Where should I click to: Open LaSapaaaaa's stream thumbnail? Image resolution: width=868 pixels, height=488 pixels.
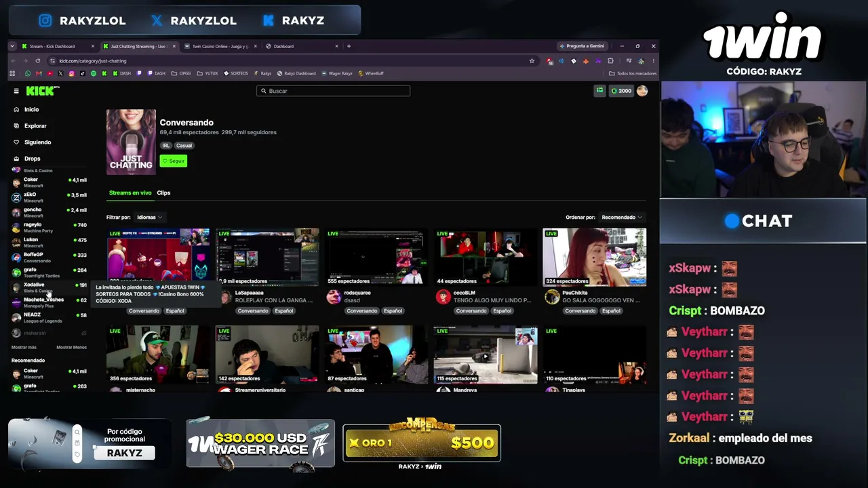point(267,257)
